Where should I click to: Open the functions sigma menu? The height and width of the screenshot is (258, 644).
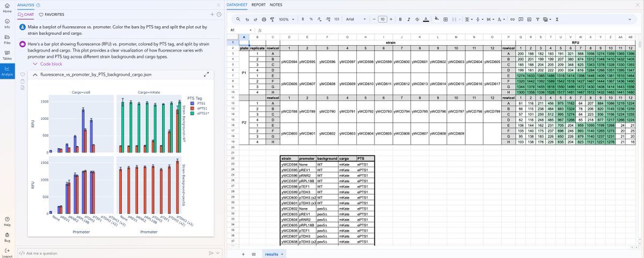click(x=557, y=19)
